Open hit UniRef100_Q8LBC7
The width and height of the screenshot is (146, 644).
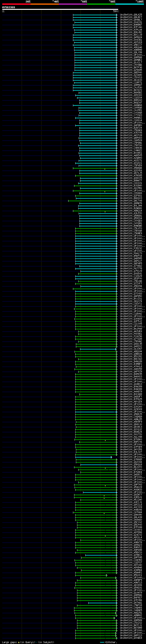click(x=131, y=17)
